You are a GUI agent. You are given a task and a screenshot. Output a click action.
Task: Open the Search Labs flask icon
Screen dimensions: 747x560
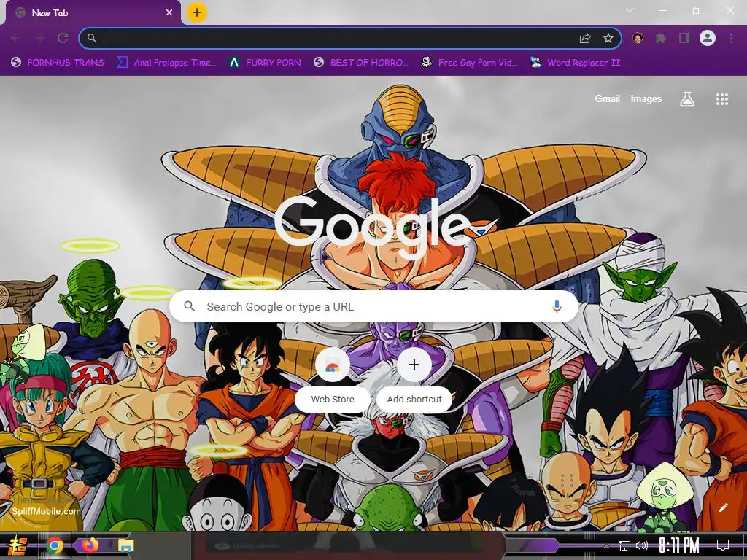[x=687, y=99]
